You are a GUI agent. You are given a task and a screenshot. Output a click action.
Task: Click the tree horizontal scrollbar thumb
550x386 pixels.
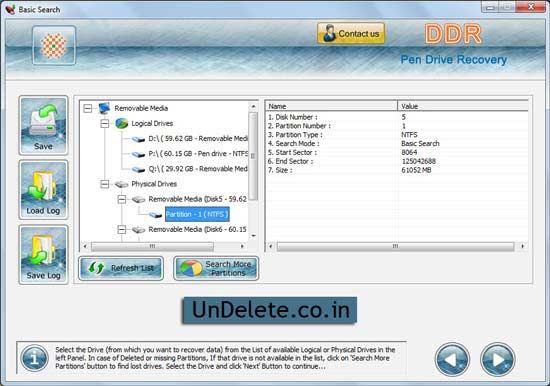pos(152,246)
